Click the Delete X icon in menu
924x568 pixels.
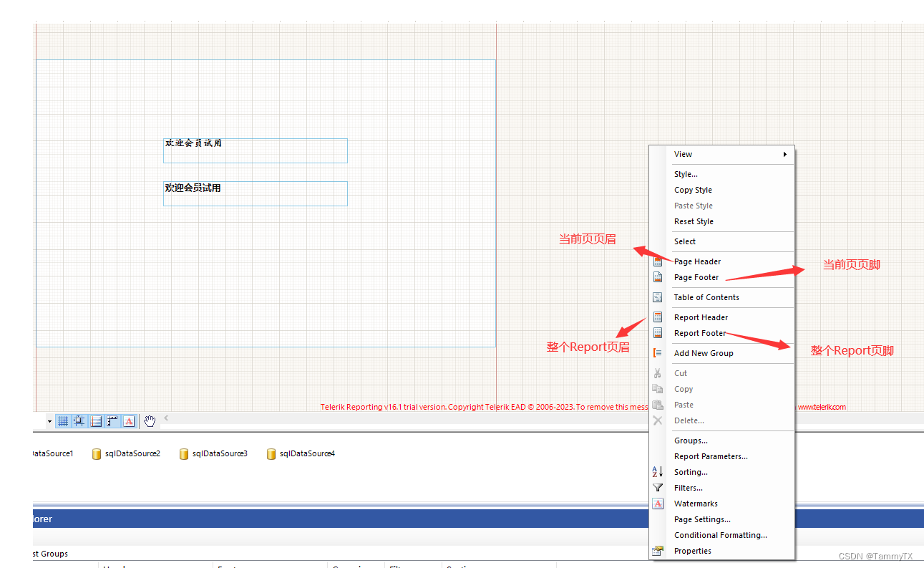pyautogui.click(x=658, y=420)
